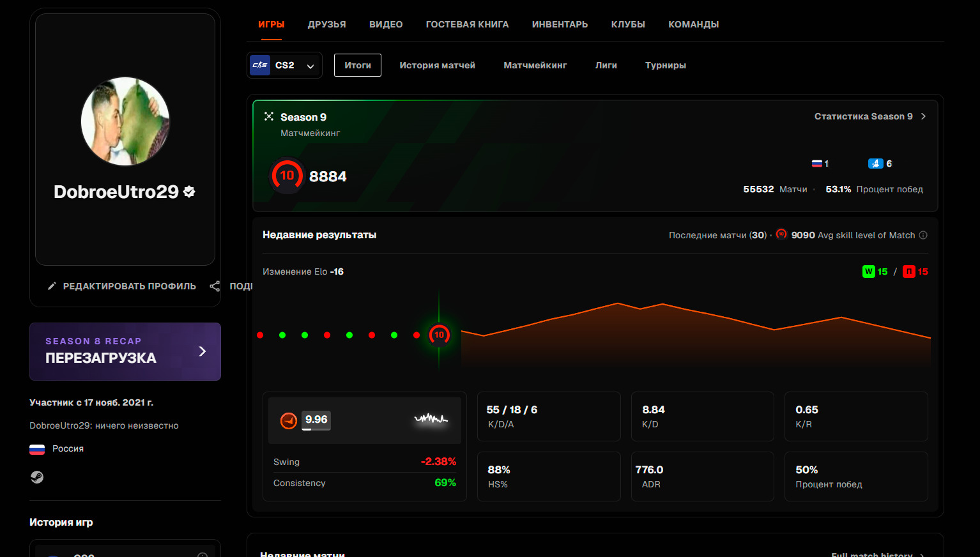Click the Участник с 17 нояб. 2021 text
This screenshot has height=557, width=980.
coord(91,402)
